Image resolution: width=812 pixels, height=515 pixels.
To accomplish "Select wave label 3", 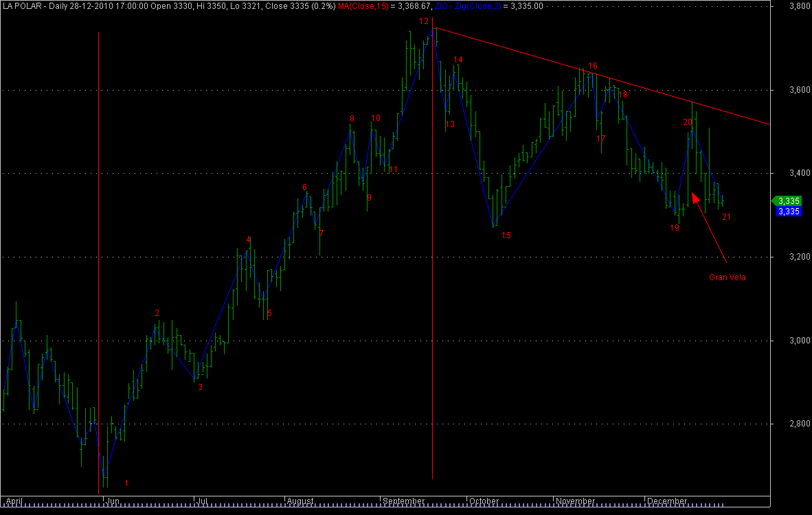I will [201, 387].
